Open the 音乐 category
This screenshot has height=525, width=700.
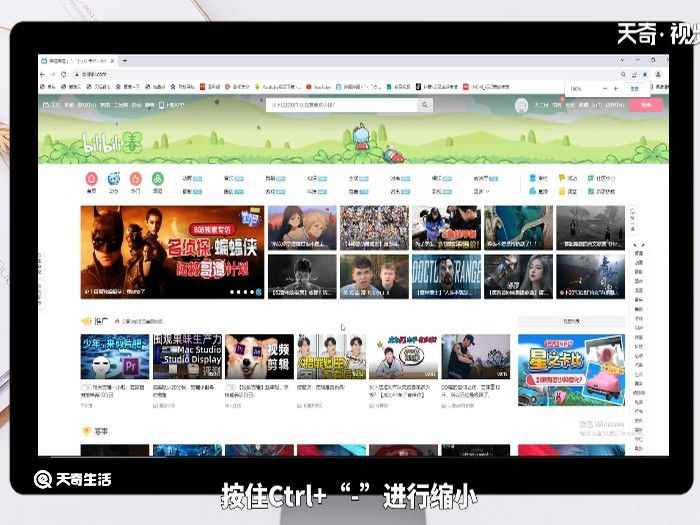[x=233, y=178]
